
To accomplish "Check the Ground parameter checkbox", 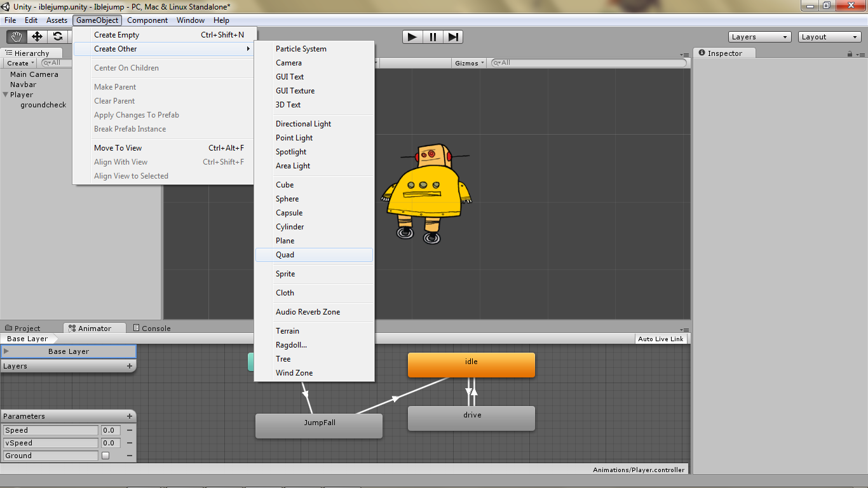I will point(105,456).
